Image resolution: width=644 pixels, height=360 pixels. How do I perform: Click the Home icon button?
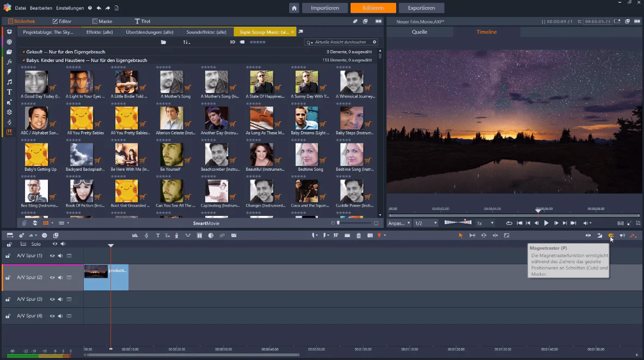pos(294,8)
